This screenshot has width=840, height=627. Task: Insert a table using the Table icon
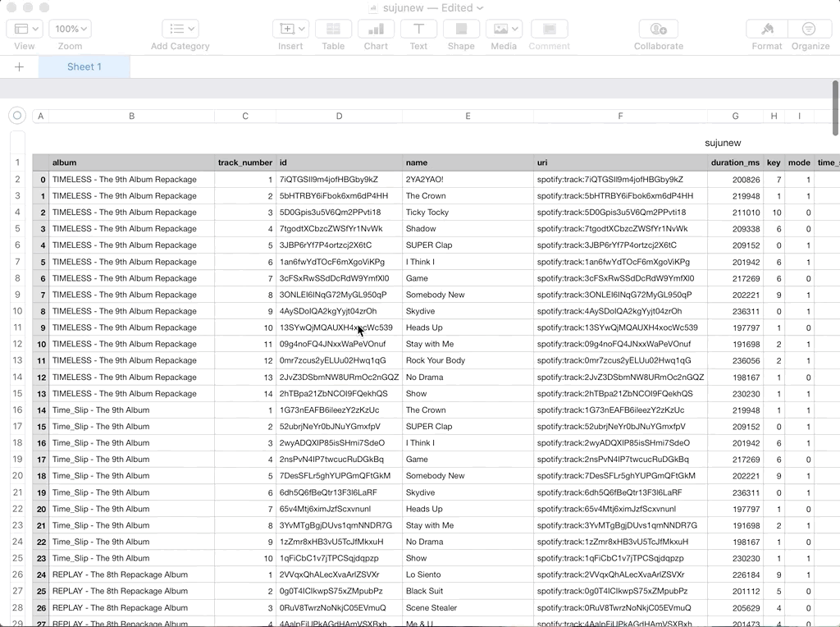click(333, 29)
